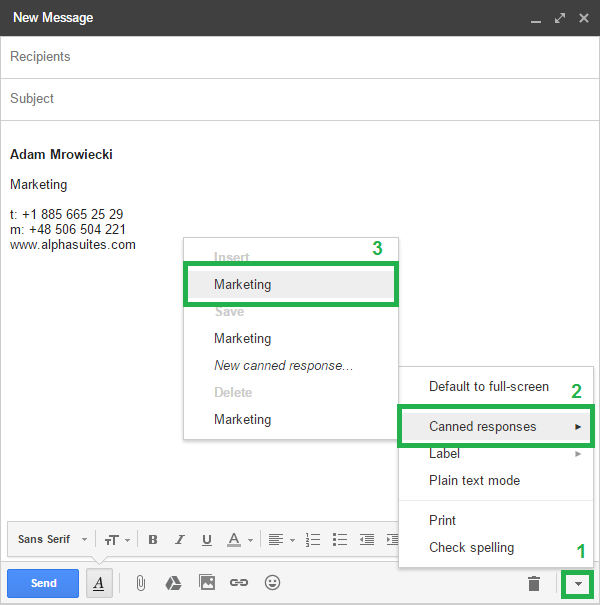Choose Print from the options menu

pyautogui.click(x=496, y=521)
